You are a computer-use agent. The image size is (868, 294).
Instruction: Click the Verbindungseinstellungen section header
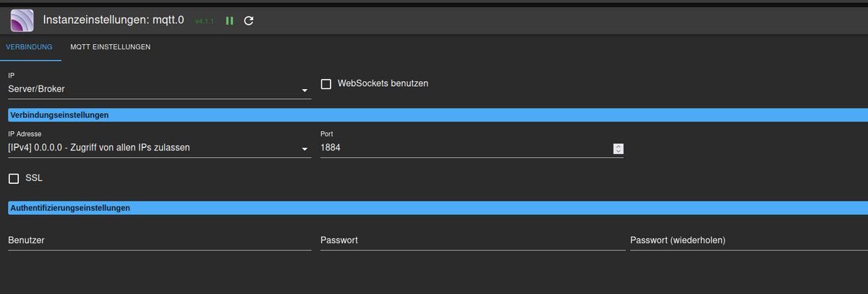[438, 115]
